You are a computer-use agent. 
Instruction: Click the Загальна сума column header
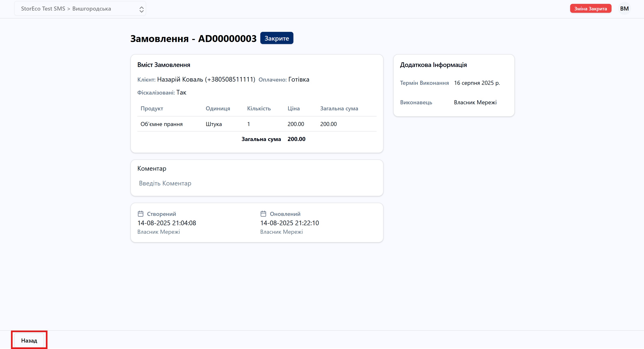(339, 109)
